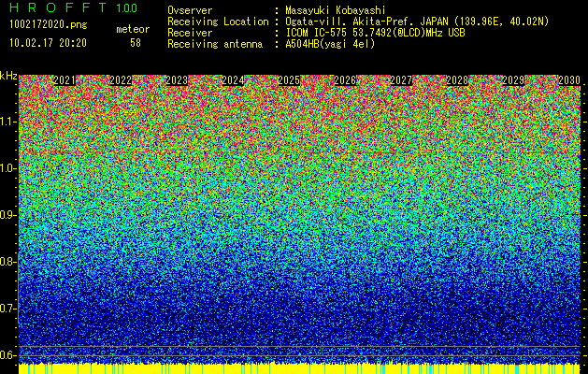Click the 2023 time marker

pos(177,80)
